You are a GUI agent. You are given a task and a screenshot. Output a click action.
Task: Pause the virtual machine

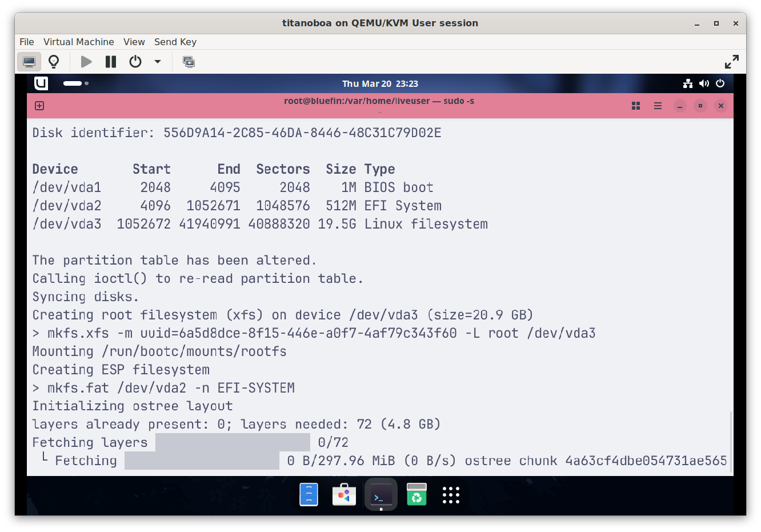111,62
